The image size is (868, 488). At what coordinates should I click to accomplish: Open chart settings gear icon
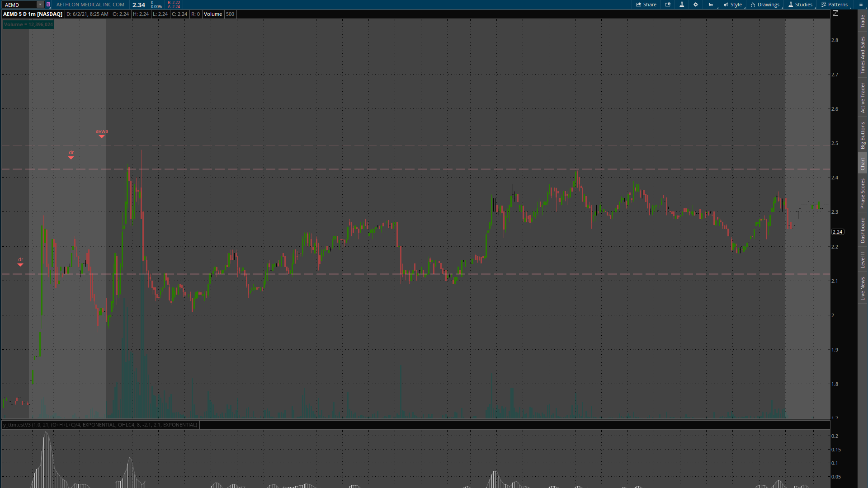pyautogui.click(x=696, y=5)
